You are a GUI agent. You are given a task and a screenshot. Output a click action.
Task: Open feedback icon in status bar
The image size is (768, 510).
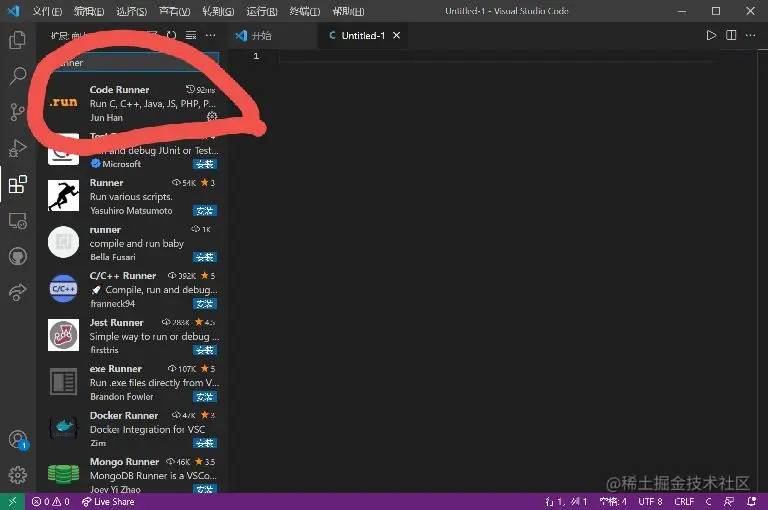[x=729, y=502]
